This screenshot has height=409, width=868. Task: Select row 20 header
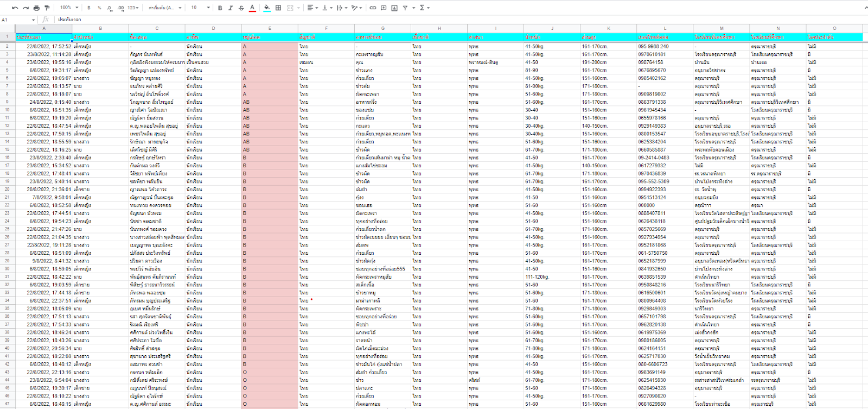coord(8,190)
